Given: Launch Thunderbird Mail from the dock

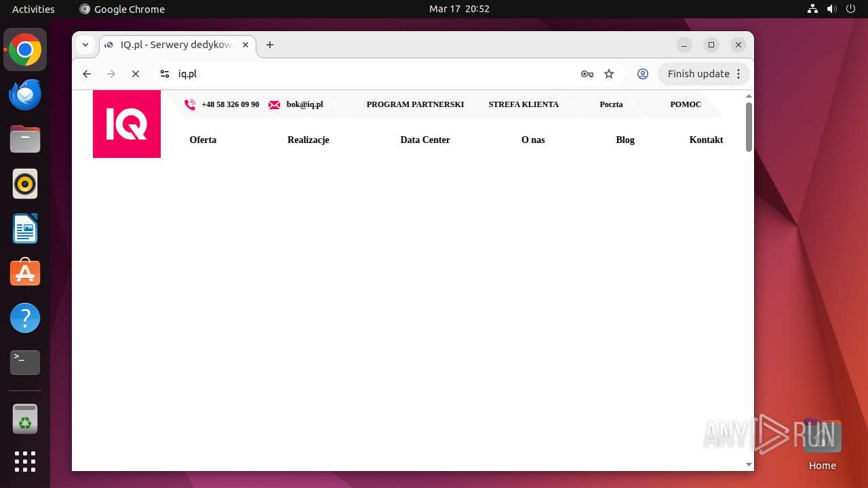Looking at the screenshot, I should [x=25, y=94].
